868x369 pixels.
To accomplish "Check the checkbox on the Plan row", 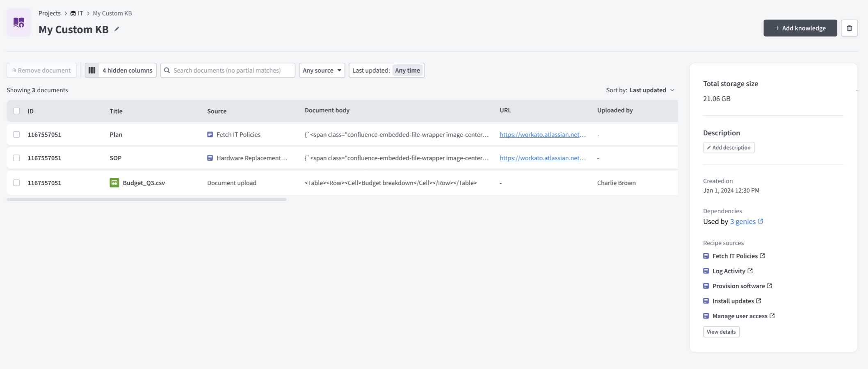I will click(x=16, y=134).
